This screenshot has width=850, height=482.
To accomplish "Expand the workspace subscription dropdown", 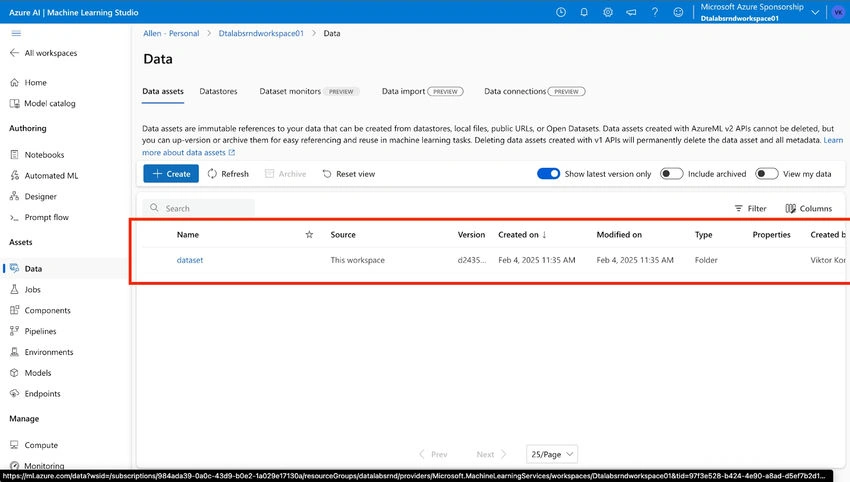I will [815, 12].
